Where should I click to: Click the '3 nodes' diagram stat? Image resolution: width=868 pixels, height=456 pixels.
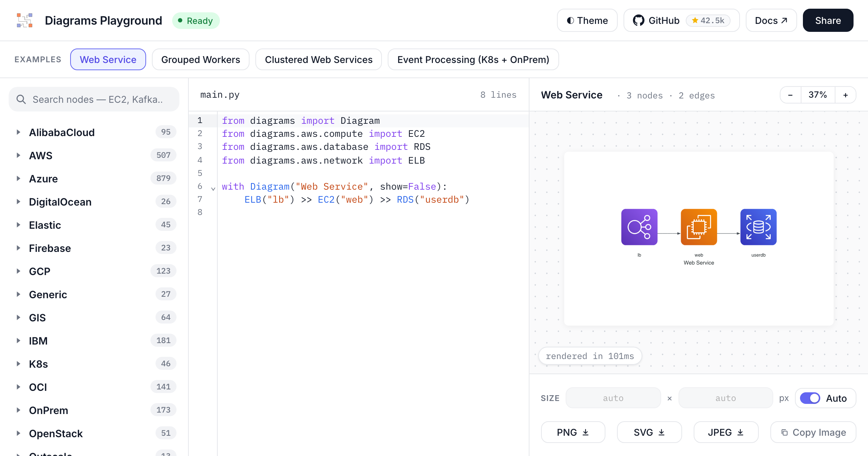[x=644, y=96]
